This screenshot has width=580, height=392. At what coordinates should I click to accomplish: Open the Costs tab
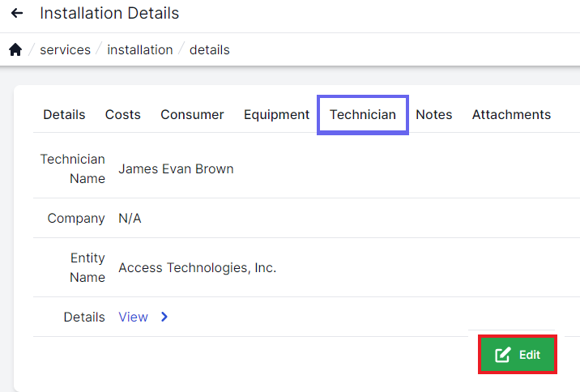click(x=122, y=115)
